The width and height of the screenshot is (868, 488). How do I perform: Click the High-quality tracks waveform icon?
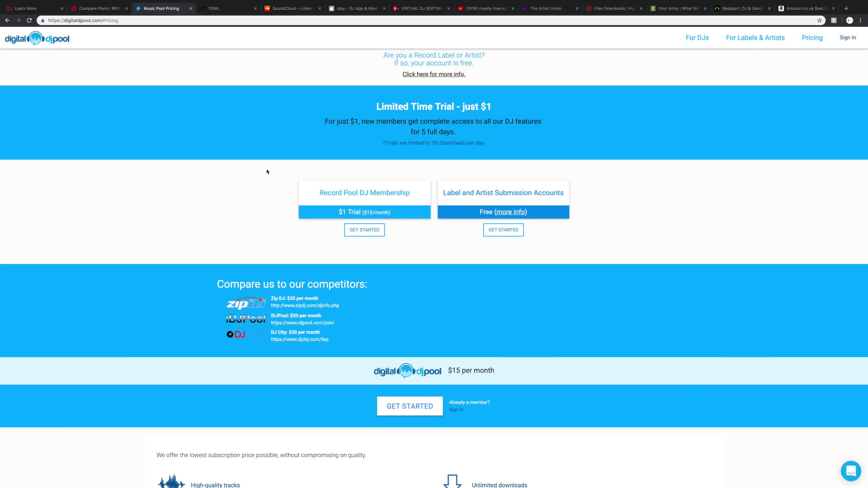172,481
